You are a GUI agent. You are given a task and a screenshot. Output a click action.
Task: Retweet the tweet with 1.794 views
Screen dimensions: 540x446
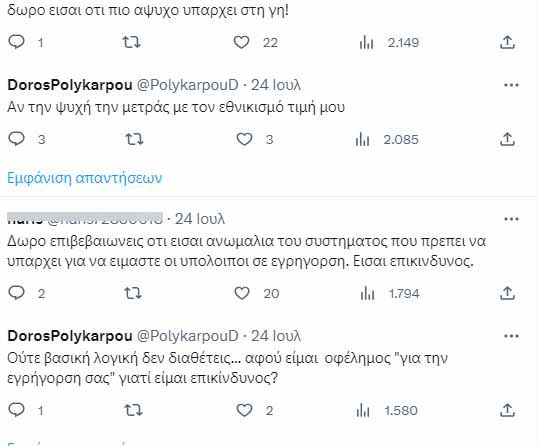[133, 293]
